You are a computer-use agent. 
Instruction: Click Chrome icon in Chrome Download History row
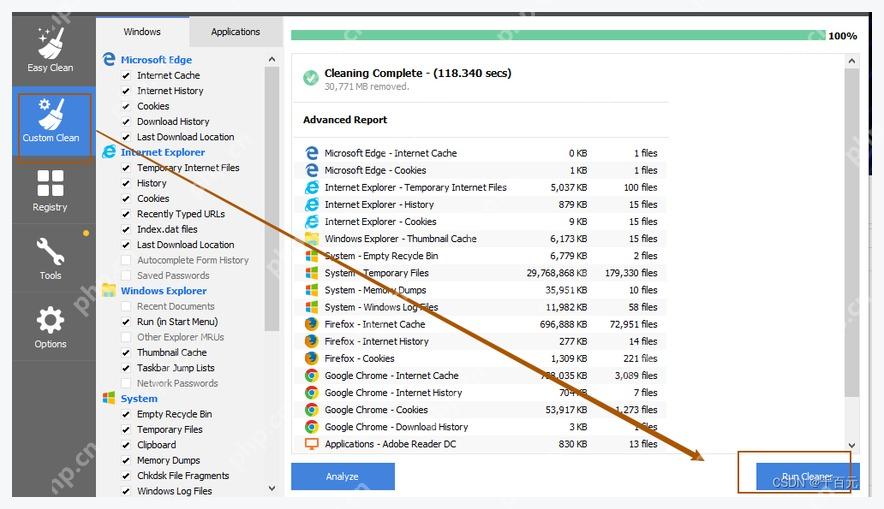click(311, 427)
